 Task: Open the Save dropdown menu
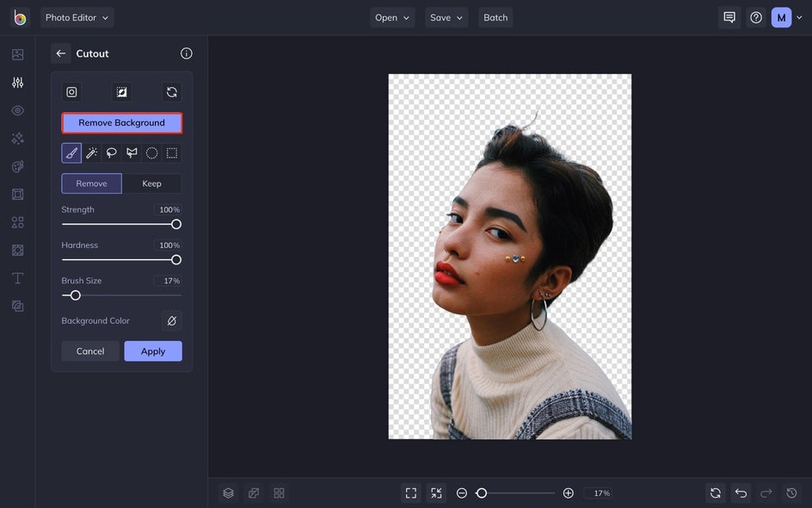[446, 17]
